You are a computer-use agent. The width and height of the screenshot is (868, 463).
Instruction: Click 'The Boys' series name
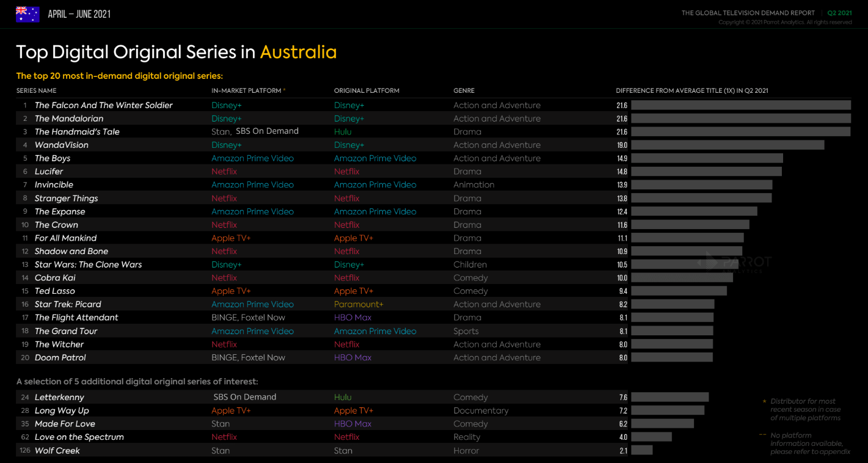[53, 158]
